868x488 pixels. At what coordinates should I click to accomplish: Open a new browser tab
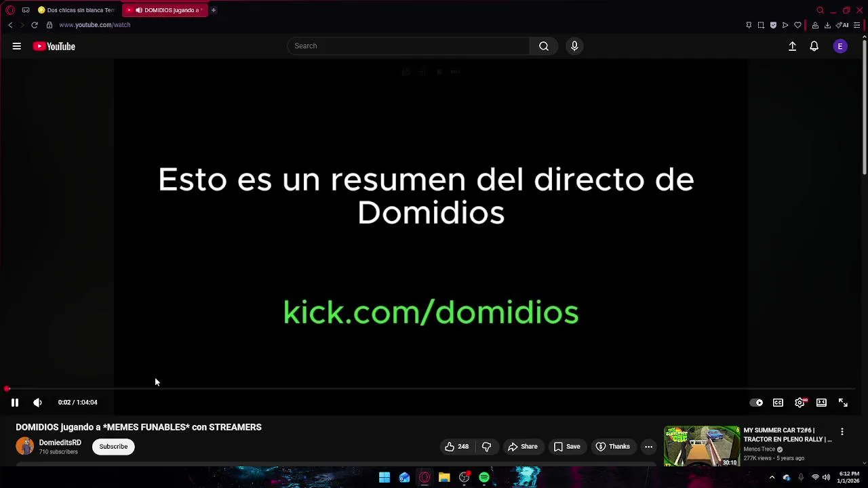(x=213, y=10)
